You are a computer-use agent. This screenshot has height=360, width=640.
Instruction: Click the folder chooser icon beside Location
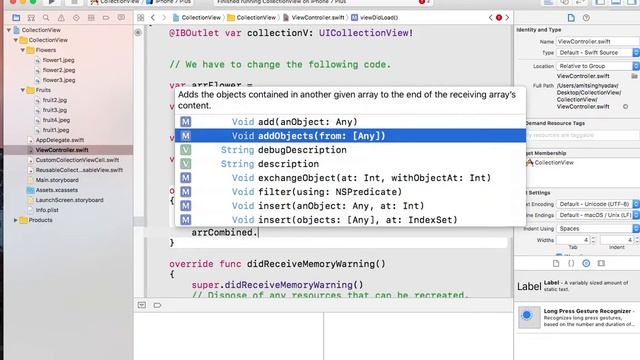tap(634, 76)
